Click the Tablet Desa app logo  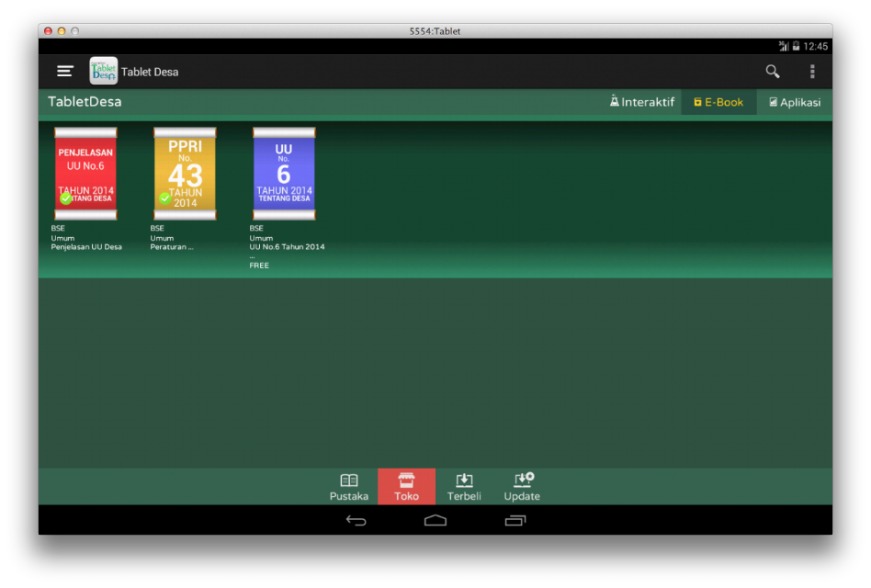[103, 71]
